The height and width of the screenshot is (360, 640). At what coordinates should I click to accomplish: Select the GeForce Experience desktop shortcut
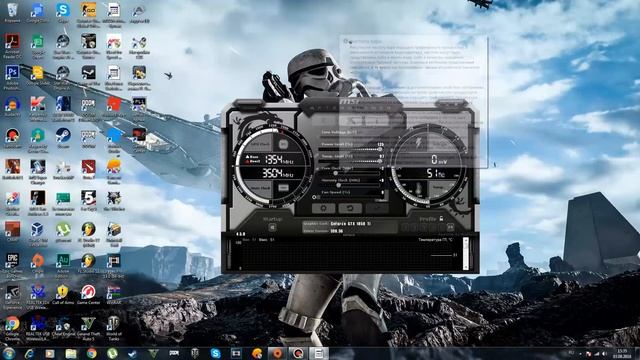[x=12, y=296]
